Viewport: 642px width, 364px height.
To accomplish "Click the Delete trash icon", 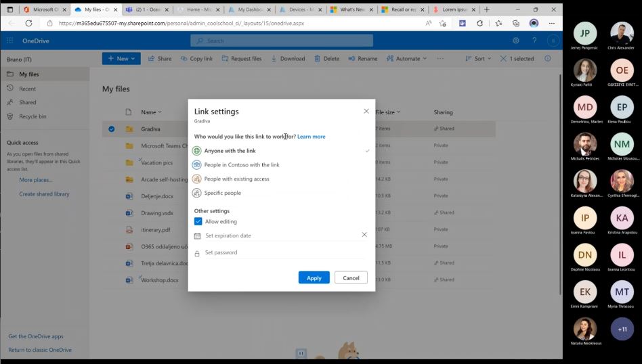I will (327, 59).
